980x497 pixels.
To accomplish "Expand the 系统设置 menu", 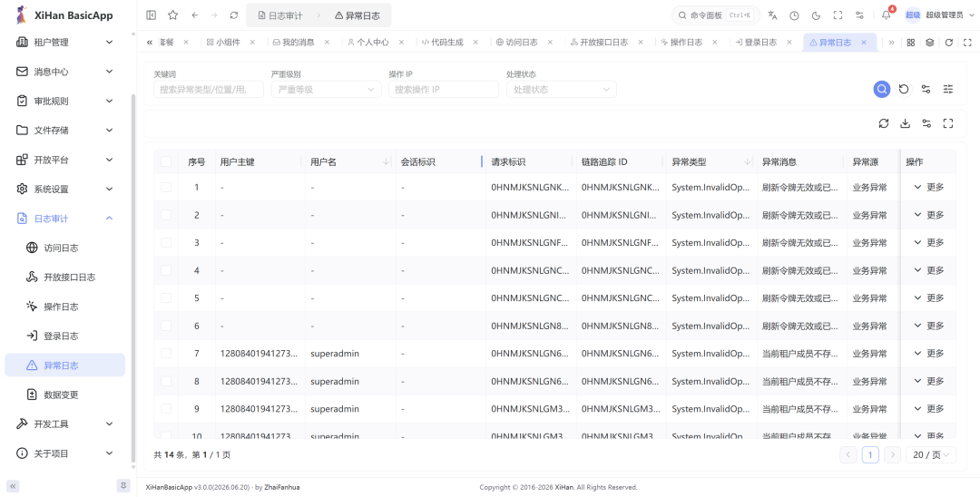I will point(65,190).
